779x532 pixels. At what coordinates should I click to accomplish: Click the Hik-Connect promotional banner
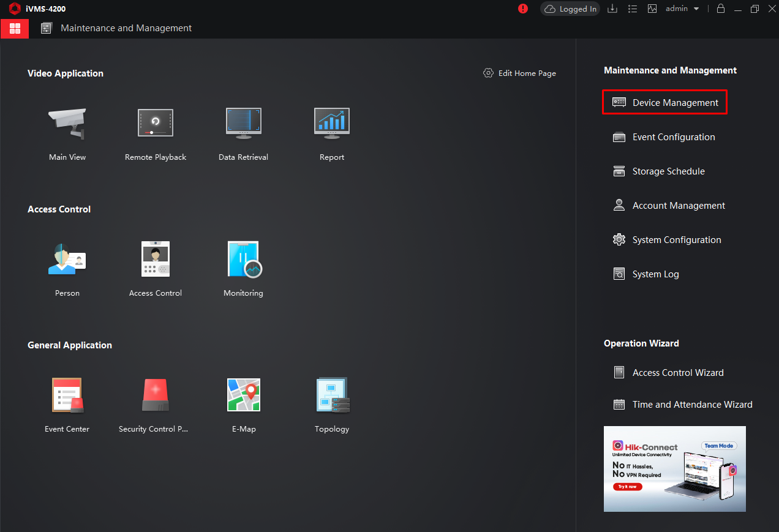[675, 469]
